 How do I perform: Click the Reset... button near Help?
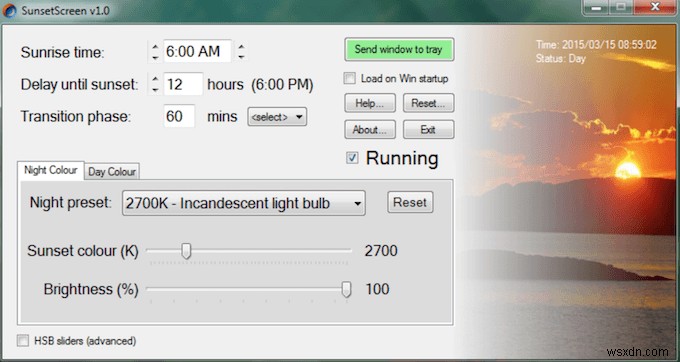[428, 103]
